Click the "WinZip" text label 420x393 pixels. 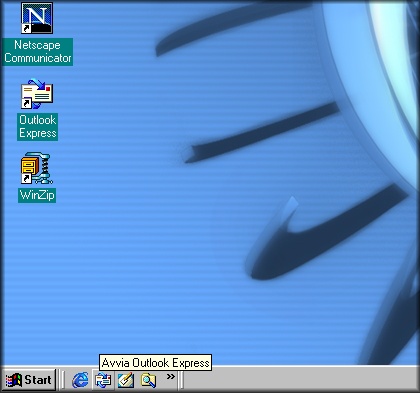pos(37,195)
